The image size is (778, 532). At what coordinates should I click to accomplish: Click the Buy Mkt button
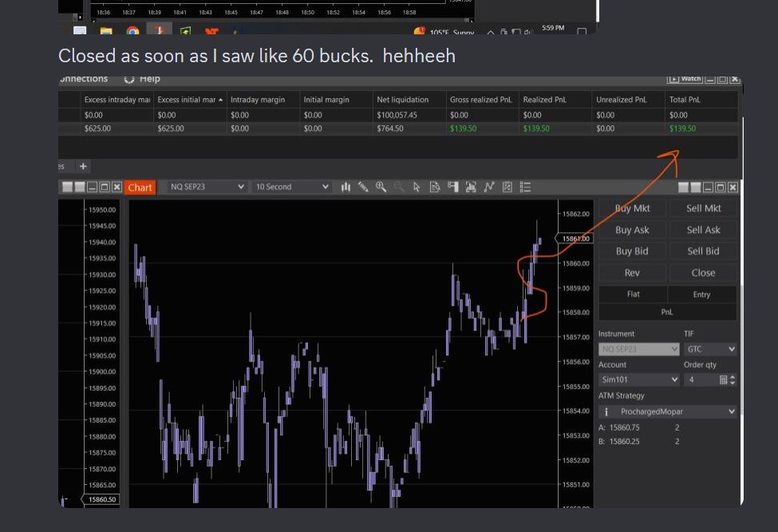click(632, 208)
